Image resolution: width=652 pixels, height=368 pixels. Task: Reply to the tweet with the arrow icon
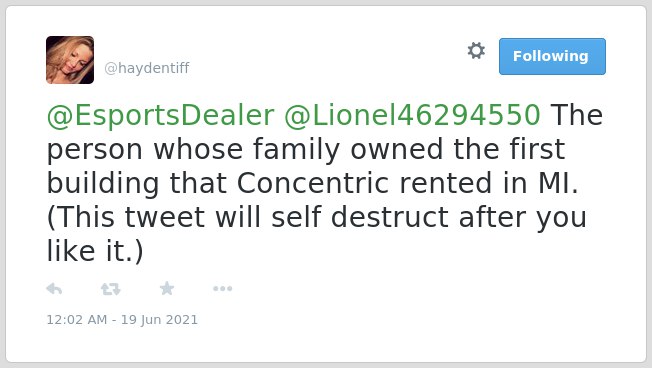[x=54, y=289]
